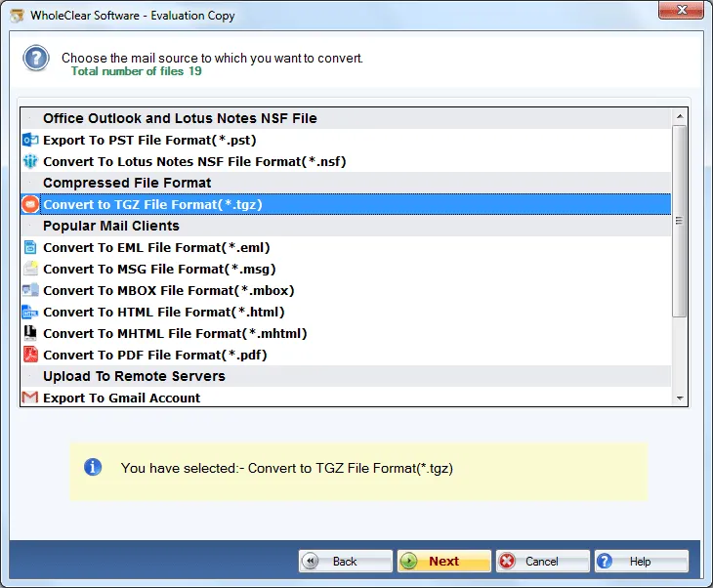This screenshot has width=713, height=588.
Task: Pick Convert To PDF File Format
Action: coord(346,355)
